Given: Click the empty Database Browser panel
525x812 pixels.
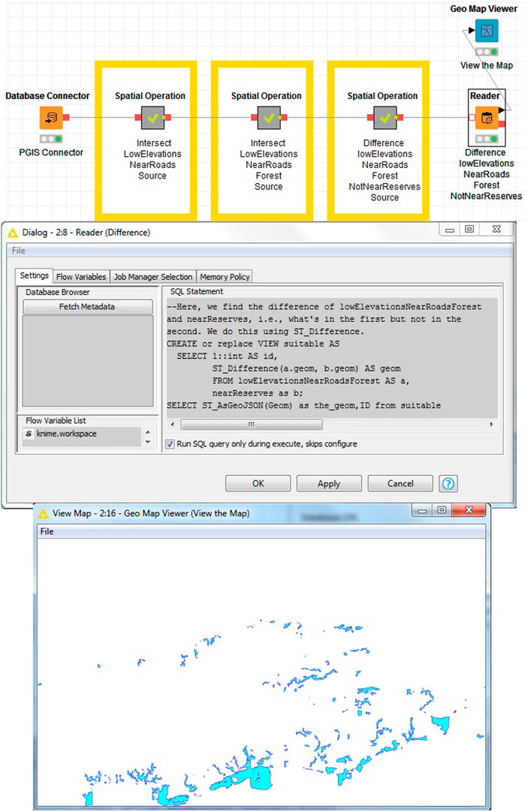Looking at the screenshot, I should point(88,361).
